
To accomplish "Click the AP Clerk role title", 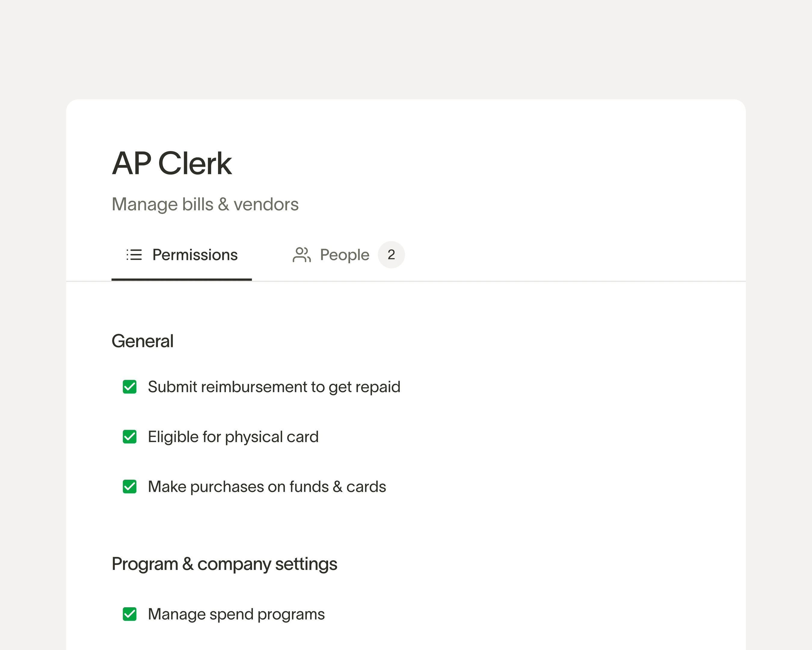I will pyautogui.click(x=172, y=163).
